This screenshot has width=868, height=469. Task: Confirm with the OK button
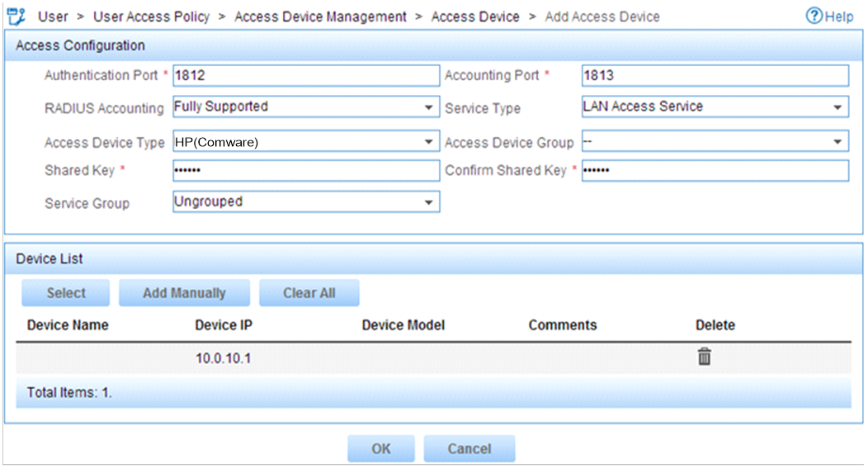tap(381, 448)
